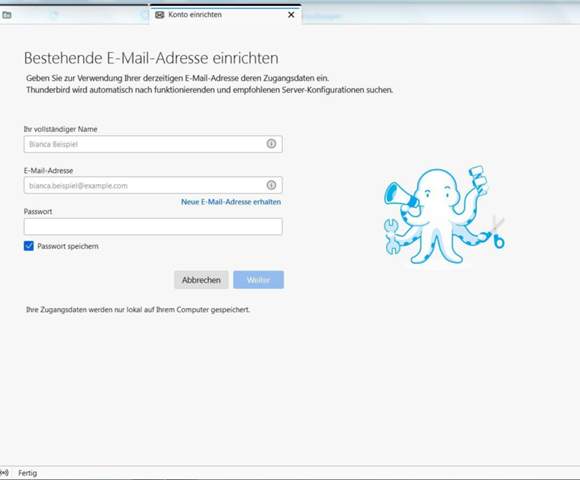This screenshot has height=480, width=580.
Task: Click the Abbrechen button
Action: click(x=201, y=280)
